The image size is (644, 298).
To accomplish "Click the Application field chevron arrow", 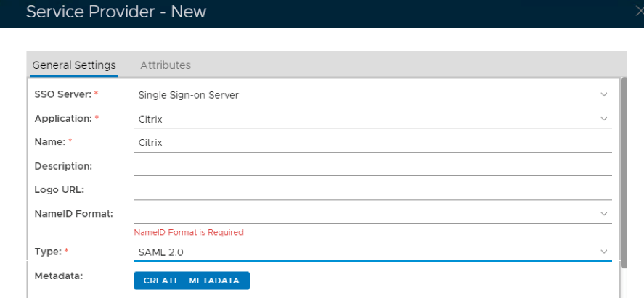I will pyautogui.click(x=603, y=118).
